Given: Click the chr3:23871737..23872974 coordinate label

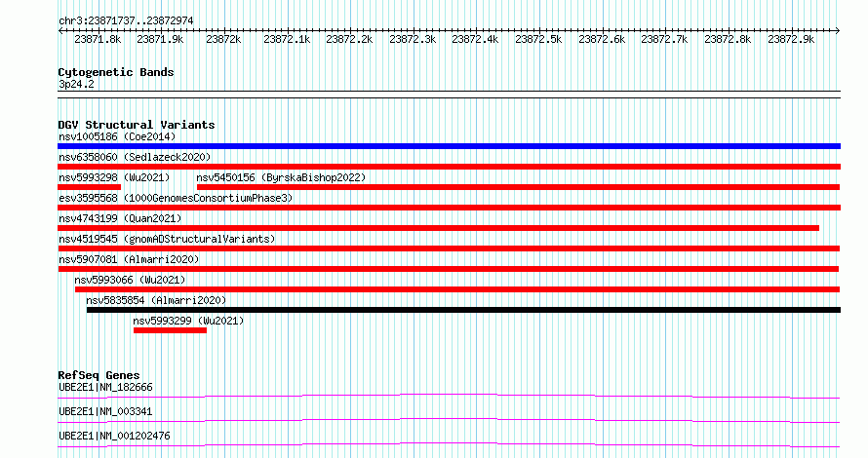Looking at the screenshot, I should tap(126, 21).
